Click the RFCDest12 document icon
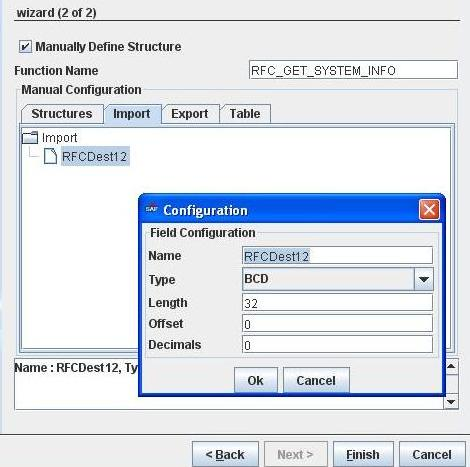The width and height of the screenshot is (470, 467). [x=50, y=156]
